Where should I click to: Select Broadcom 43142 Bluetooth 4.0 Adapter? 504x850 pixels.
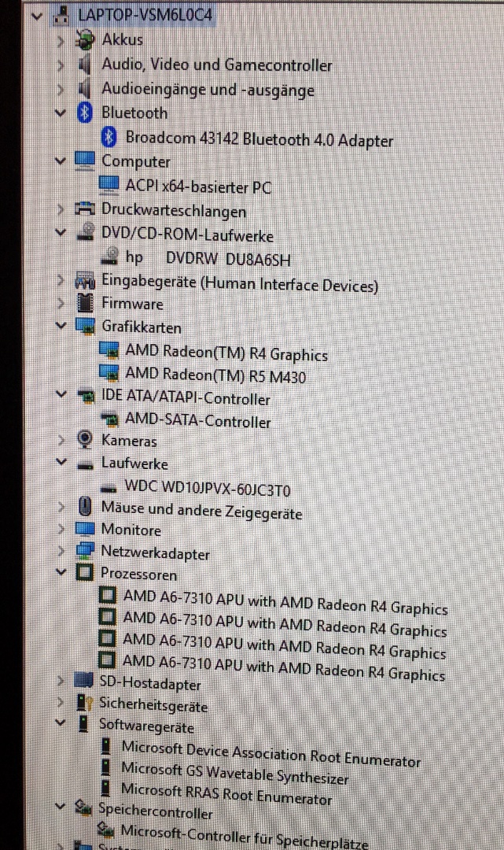pyautogui.click(x=259, y=139)
